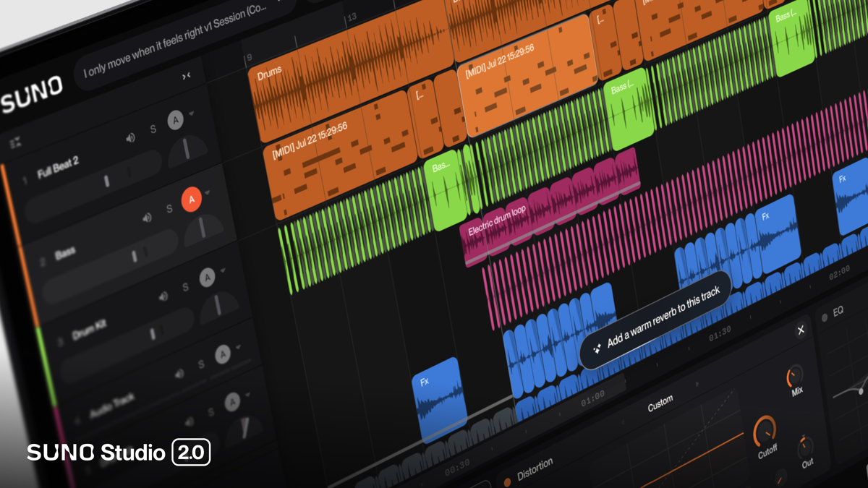Solo the Bass track
This screenshot has height=488, width=868.
click(169, 208)
